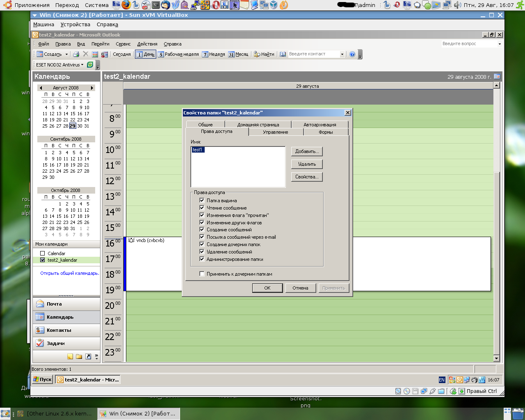Switch to the Управление tab
The height and width of the screenshot is (420, 525).
[x=276, y=132]
